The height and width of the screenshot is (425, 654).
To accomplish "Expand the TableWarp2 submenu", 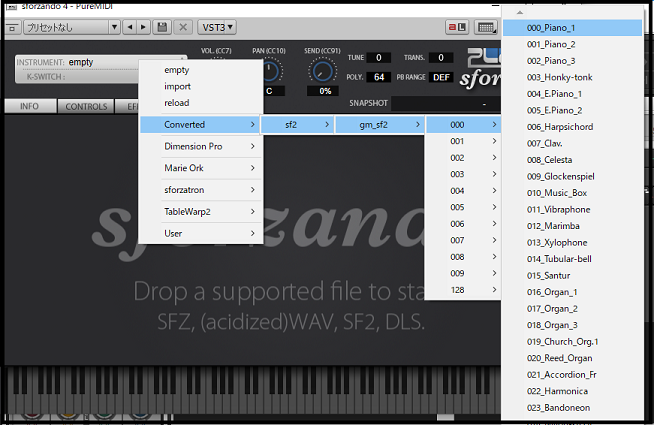I will 201,211.
